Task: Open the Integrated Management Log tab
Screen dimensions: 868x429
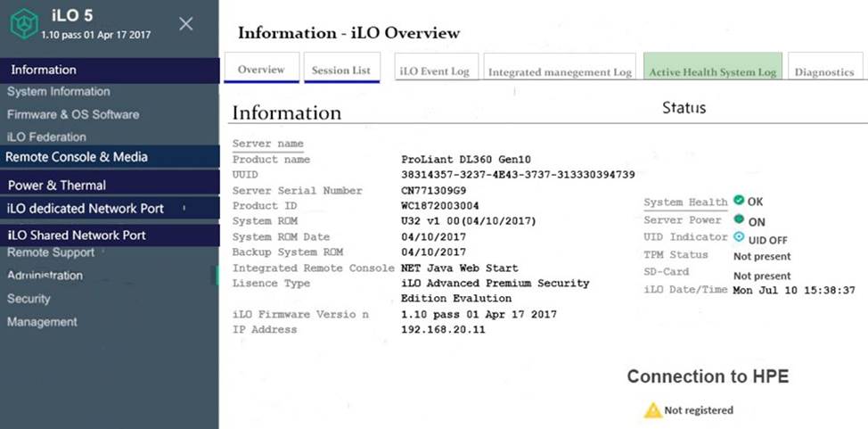Action: point(561,72)
